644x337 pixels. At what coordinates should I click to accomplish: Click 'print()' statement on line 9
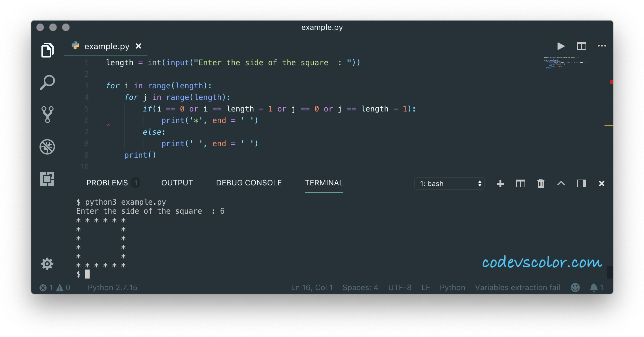[140, 155]
